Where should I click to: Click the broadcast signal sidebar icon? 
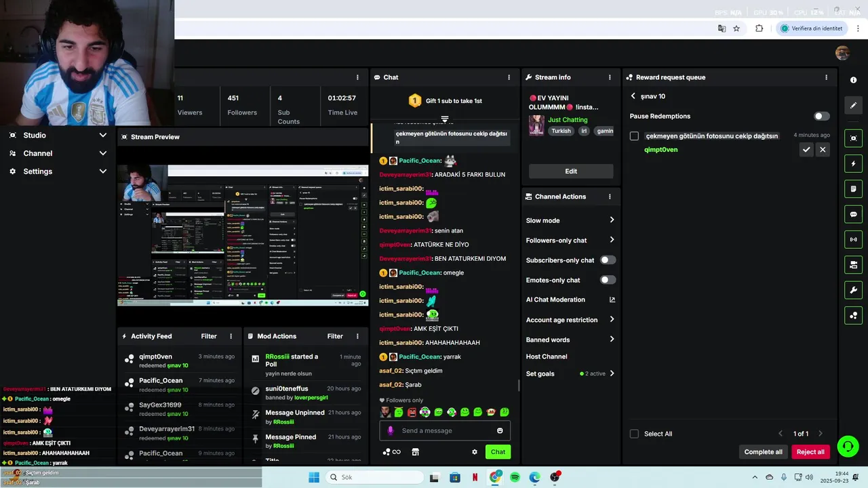pos(853,239)
